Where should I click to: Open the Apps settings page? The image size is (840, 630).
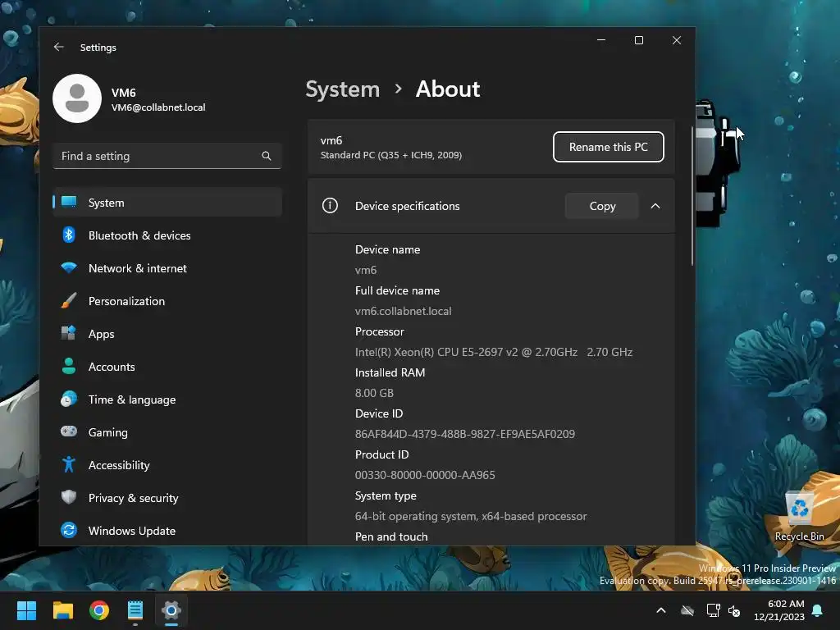coord(167,334)
